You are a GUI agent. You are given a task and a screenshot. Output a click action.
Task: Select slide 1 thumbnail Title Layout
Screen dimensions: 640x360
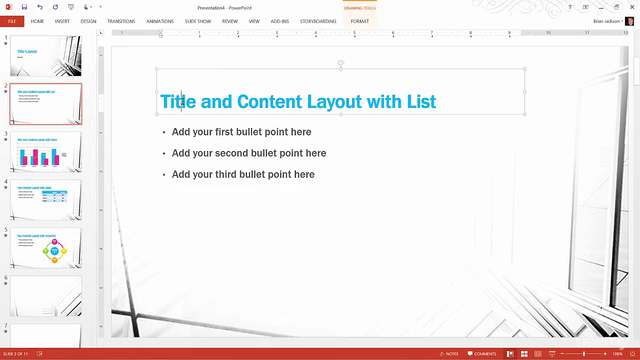(46, 56)
